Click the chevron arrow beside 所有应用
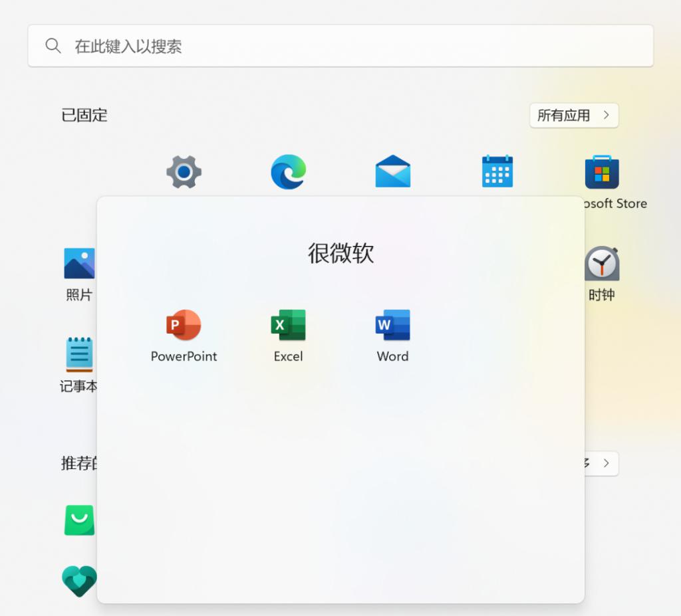The image size is (681, 616). [x=607, y=116]
